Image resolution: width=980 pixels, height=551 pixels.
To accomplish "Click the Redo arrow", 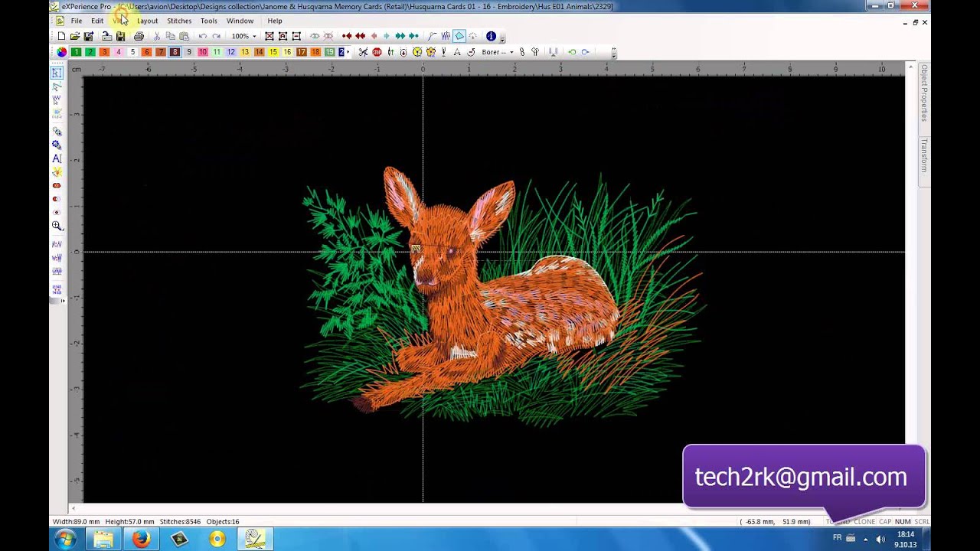I will (x=217, y=36).
